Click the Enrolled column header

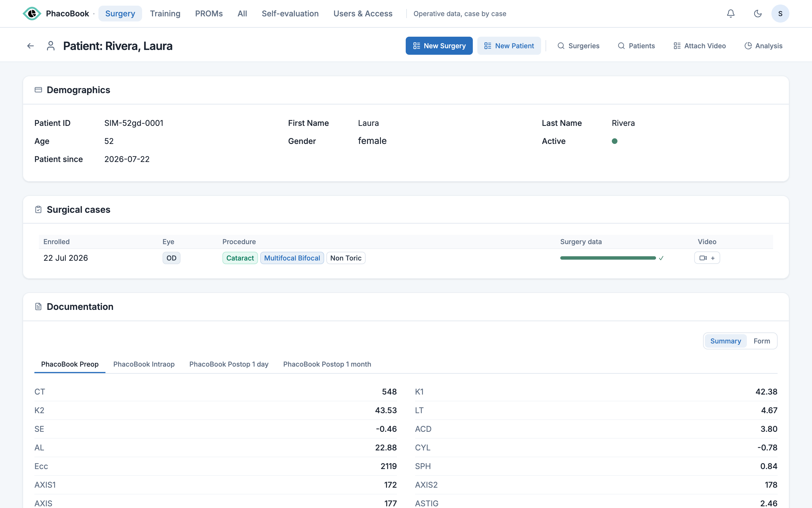tap(57, 242)
